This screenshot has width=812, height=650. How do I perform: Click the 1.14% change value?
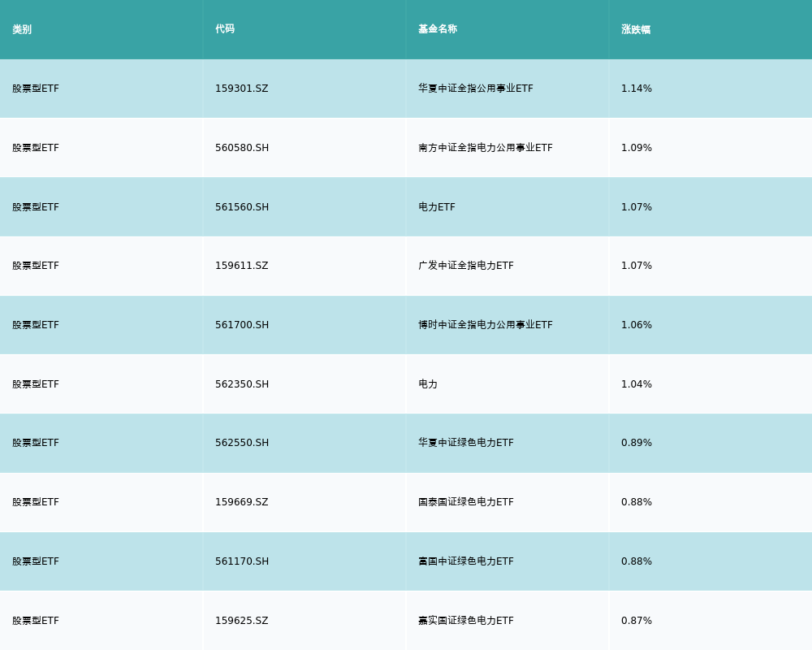pos(637,89)
